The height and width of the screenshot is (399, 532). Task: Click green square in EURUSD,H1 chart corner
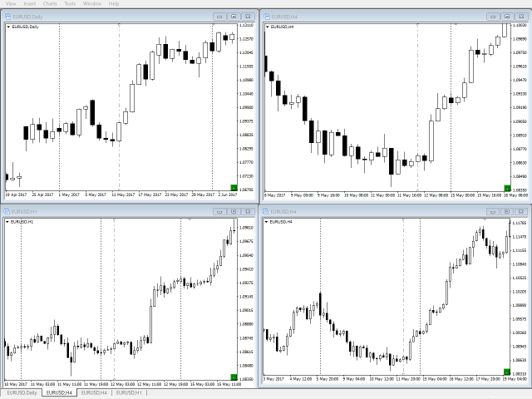(234, 377)
